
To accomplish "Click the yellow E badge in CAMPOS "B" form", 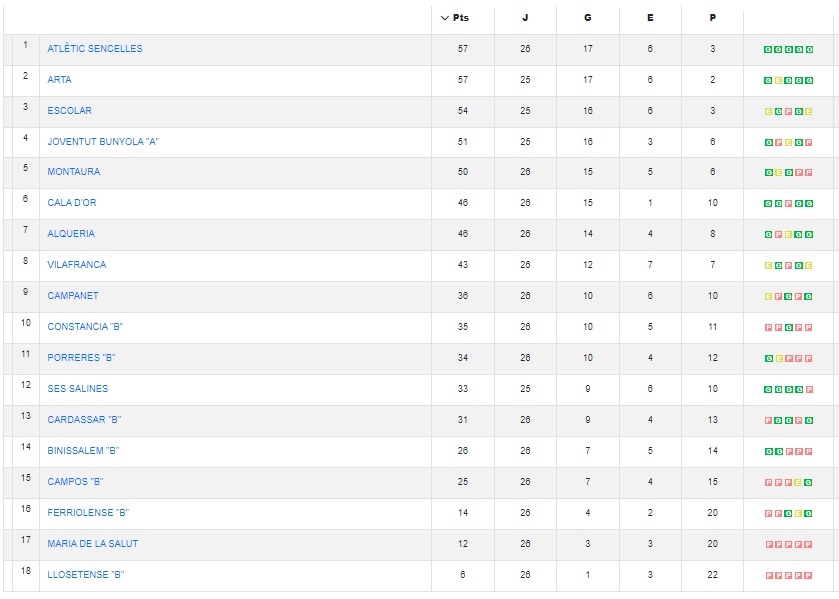I will pyautogui.click(x=798, y=482).
